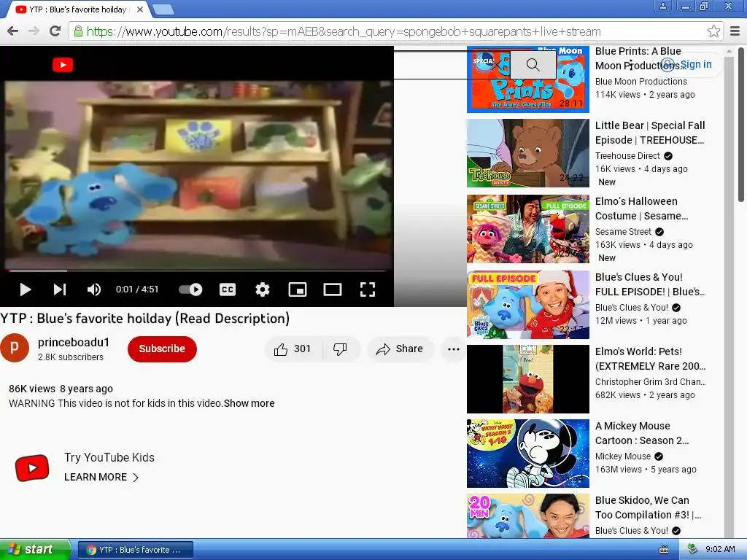The height and width of the screenshot is (560, 747).
Task: Click the address bar URL
Action: (x=343, y=32)
